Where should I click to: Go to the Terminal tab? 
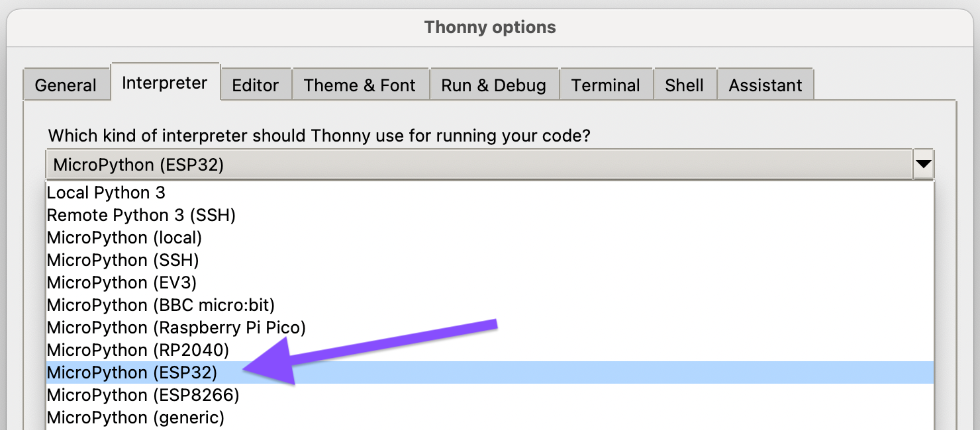point(605,85)
